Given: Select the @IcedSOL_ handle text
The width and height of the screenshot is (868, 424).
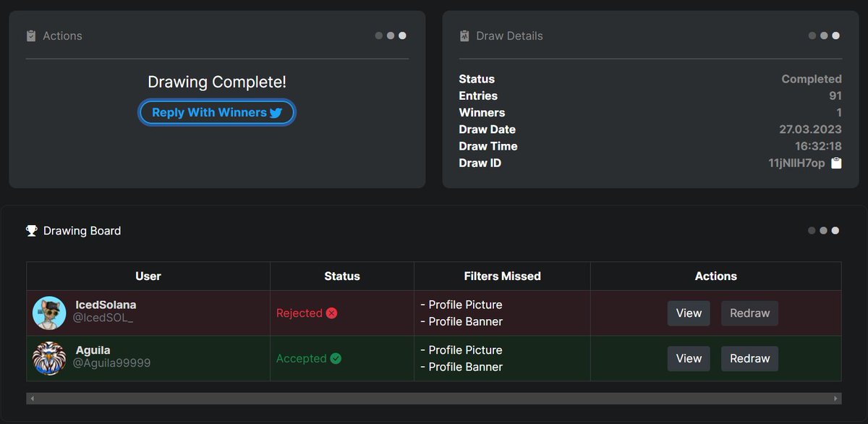Looking at the screenshot, I should pyautogui.click(x=103, y=318).
